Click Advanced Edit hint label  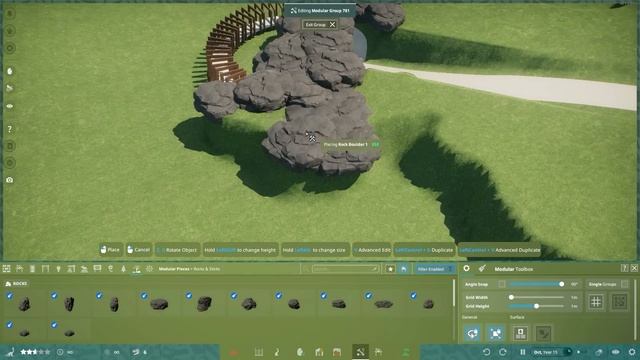[372, 250]
